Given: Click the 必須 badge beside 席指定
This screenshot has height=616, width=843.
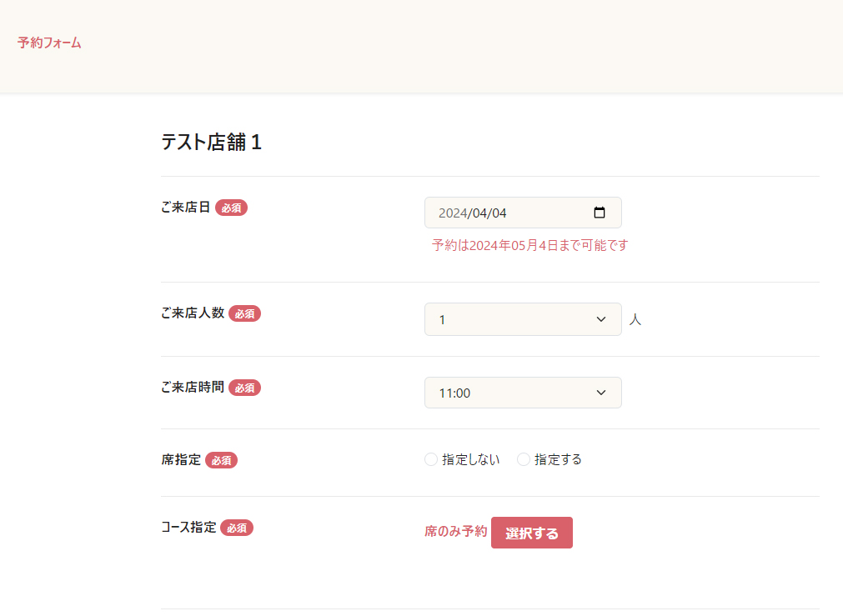Looking at the screenshot, I should pyautogui.click(x=221, y=460).
